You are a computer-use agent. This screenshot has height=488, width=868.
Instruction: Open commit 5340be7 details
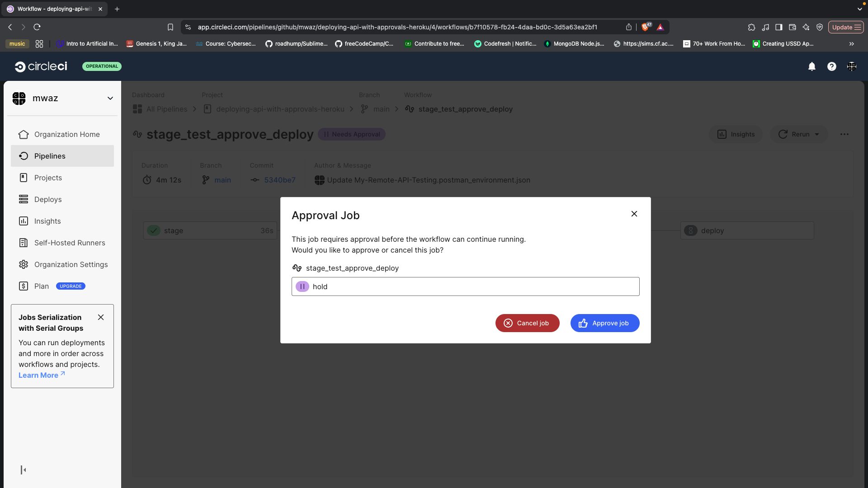[280, 180]
